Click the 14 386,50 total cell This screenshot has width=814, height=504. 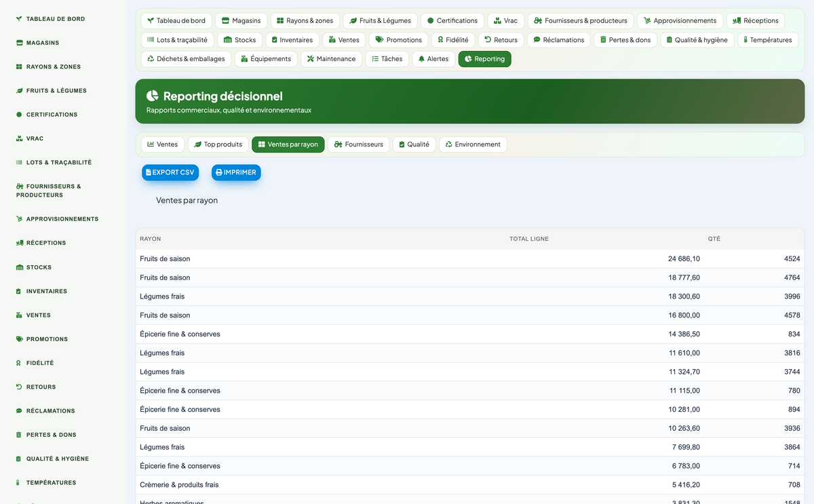point(684,334)
